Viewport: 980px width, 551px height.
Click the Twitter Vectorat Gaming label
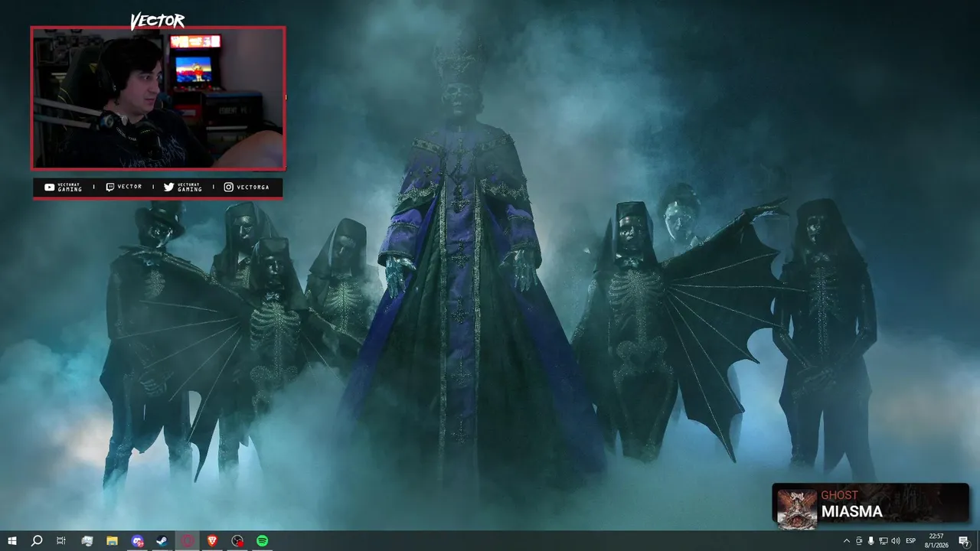pos(183,187)
